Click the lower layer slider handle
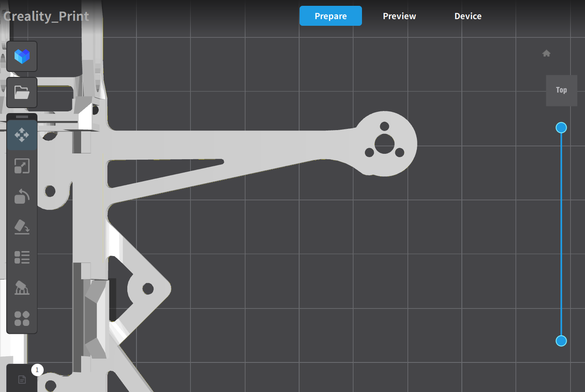This screenshot has height=392, width=585. [561, 341]
